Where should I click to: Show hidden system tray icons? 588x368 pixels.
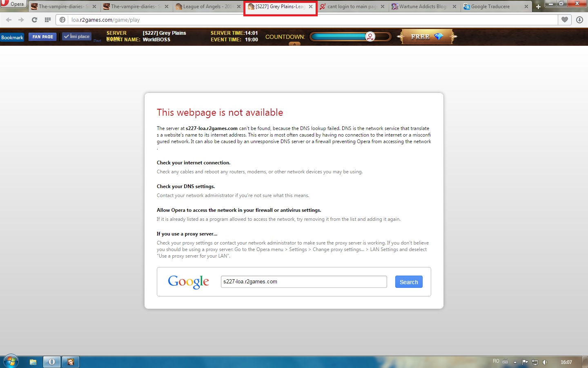coord(515,362)
